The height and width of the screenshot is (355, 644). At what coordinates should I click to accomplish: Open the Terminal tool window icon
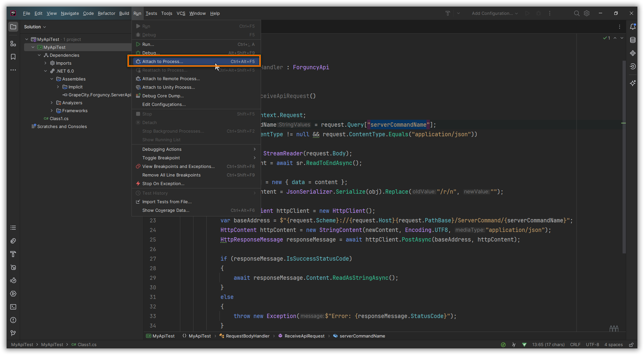click(x=13, y=307)
